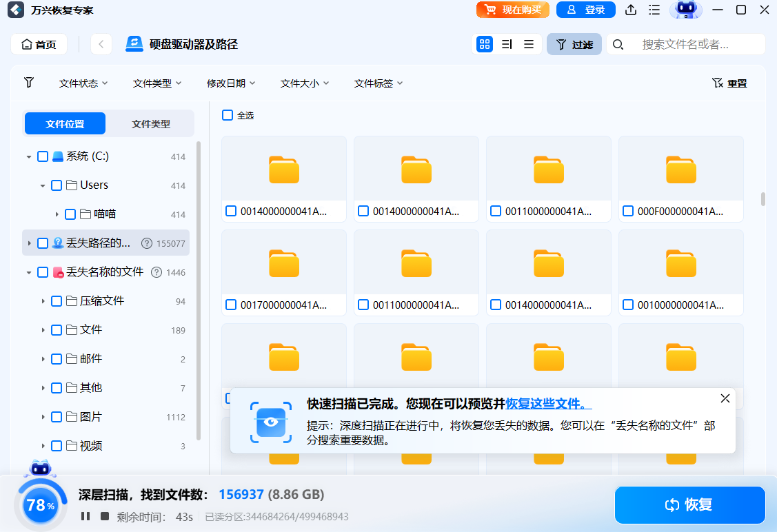
Task: Click the back arrow navigation button
Action: point(101,44)
